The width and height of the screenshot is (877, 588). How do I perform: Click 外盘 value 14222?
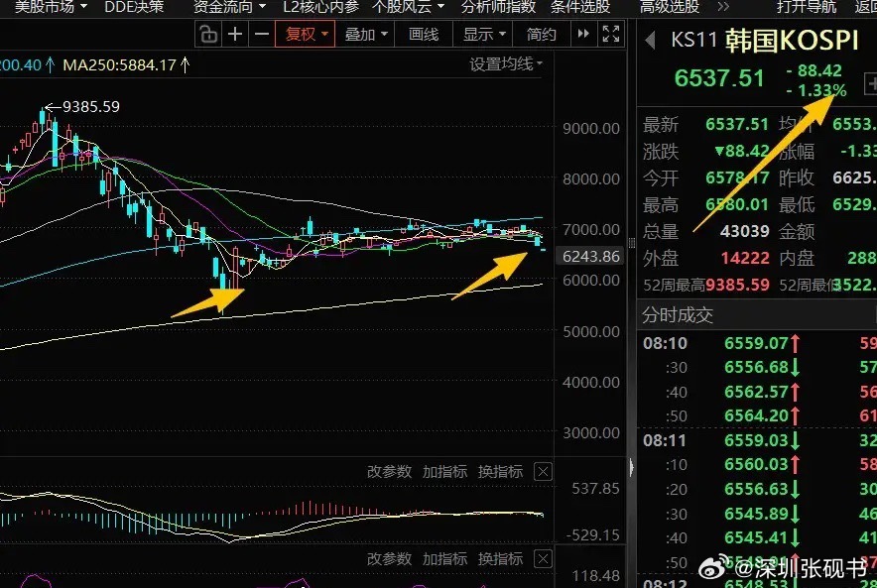tap(744, 258)
